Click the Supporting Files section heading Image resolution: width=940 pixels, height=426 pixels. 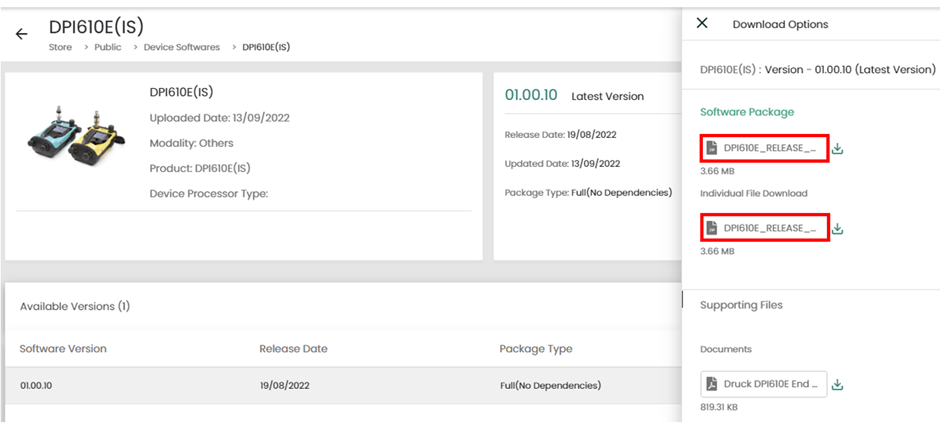tap(742, 305)
